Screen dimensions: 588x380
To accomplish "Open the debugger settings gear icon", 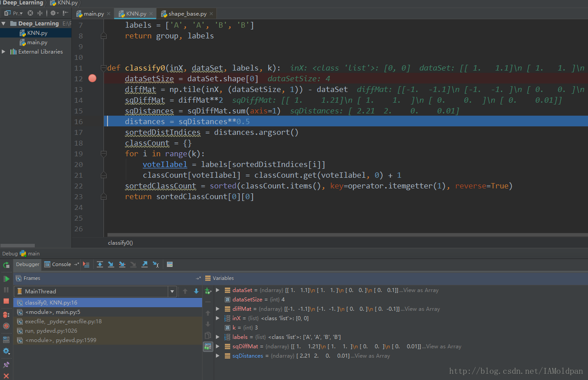I will [x=6, y=351].
